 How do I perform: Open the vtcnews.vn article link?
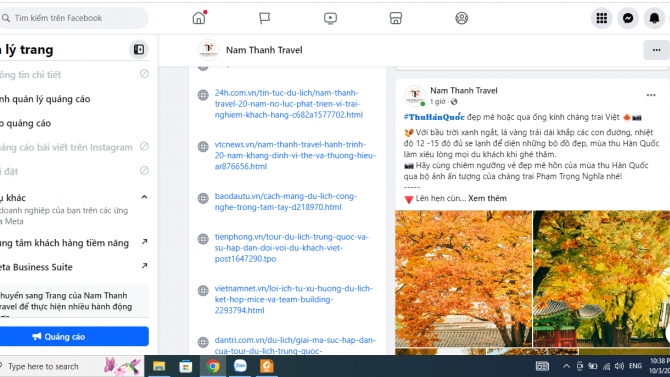tap(295, 156)
